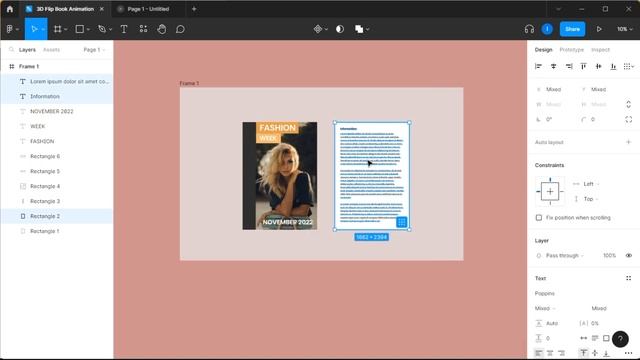Switch to the Layers tab
Screen dimensions: 640x360
(27, 49)
